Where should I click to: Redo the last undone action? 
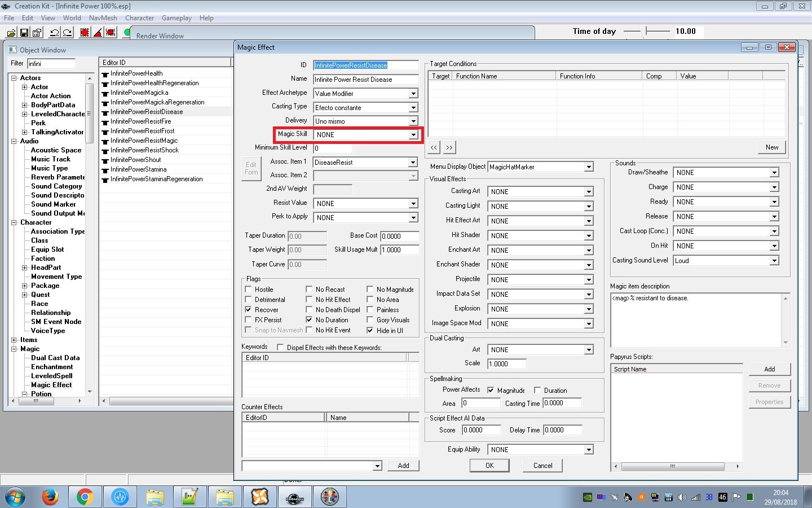[x=67, y=32]
